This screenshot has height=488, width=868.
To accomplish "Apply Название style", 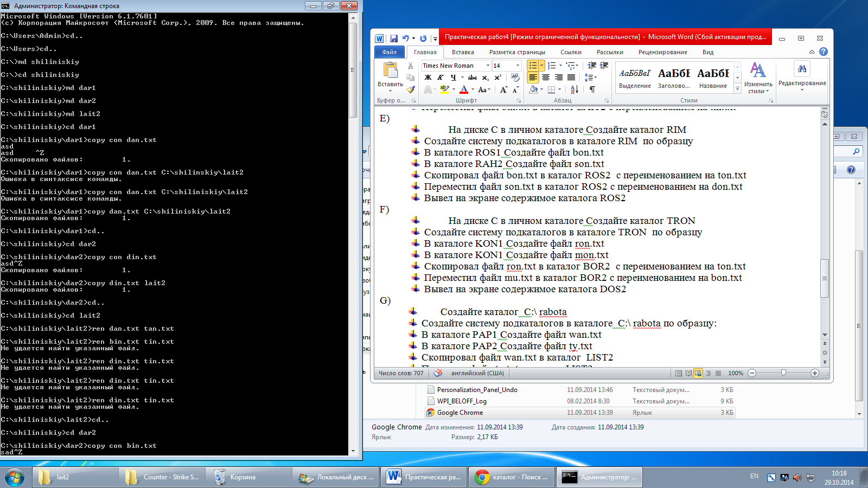I will point(713,78).
